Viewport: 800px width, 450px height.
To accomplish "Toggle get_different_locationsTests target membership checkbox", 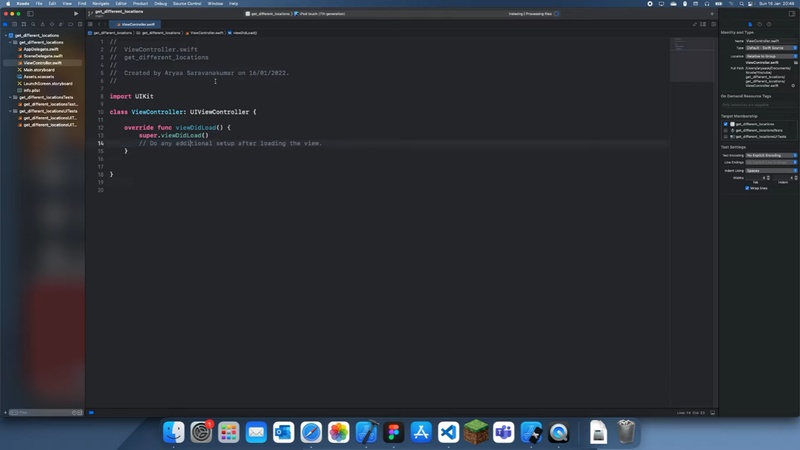I will pyautogui.click(x=726, y=130).
